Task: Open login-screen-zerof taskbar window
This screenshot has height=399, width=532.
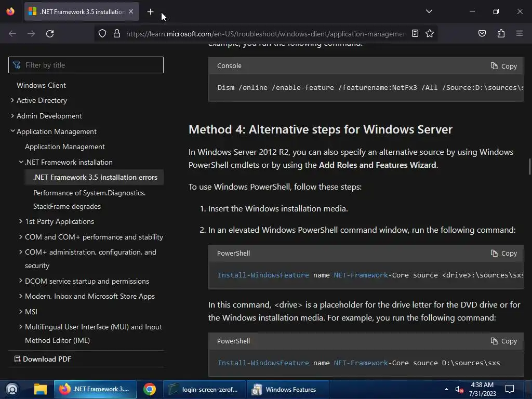Action: [204, 389]
